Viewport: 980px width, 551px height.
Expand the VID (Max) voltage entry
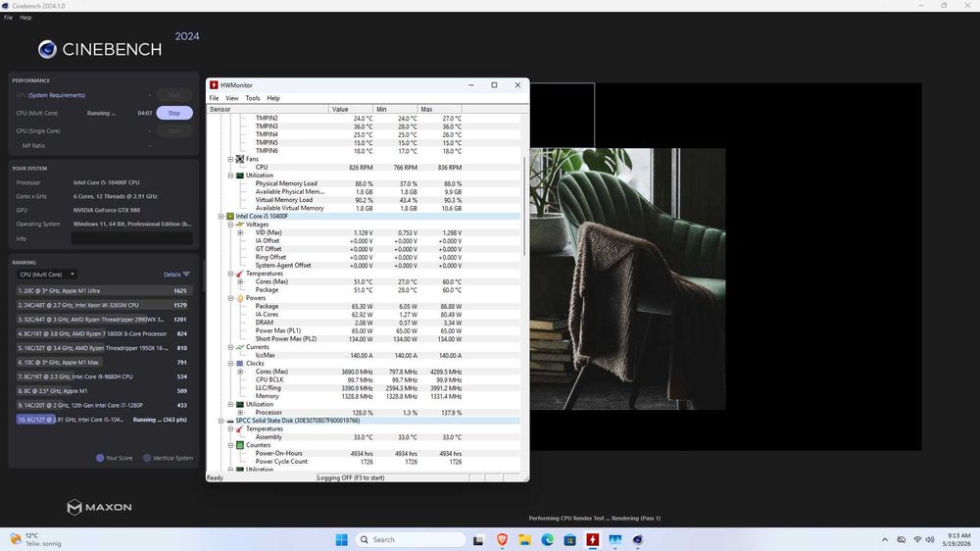(x=240, y=232)
